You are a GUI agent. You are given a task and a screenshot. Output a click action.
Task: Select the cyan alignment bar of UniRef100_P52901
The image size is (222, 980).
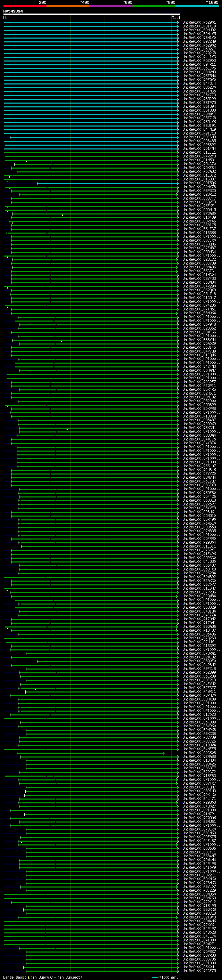(91, 23)
